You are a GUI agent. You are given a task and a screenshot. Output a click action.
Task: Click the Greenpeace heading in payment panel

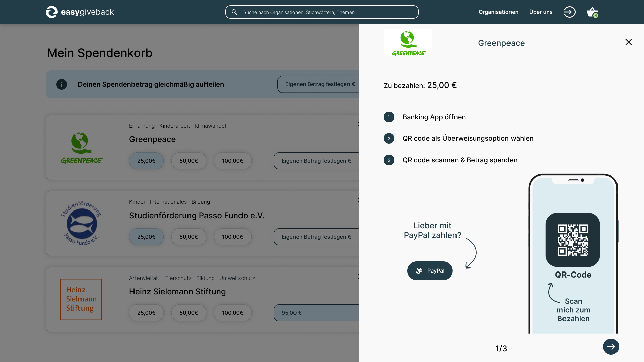pos(501,43)
